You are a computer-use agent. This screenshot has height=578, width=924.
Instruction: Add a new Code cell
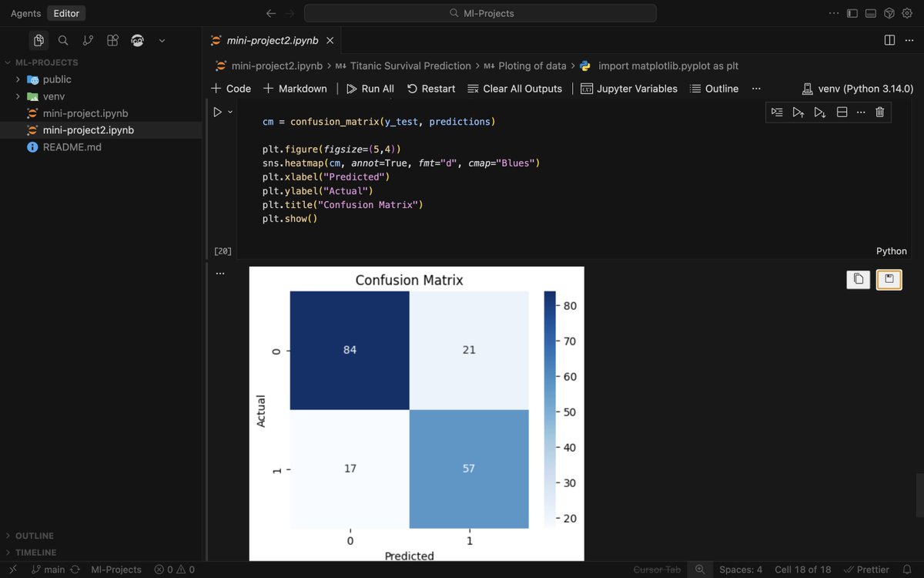pos(231,89)
